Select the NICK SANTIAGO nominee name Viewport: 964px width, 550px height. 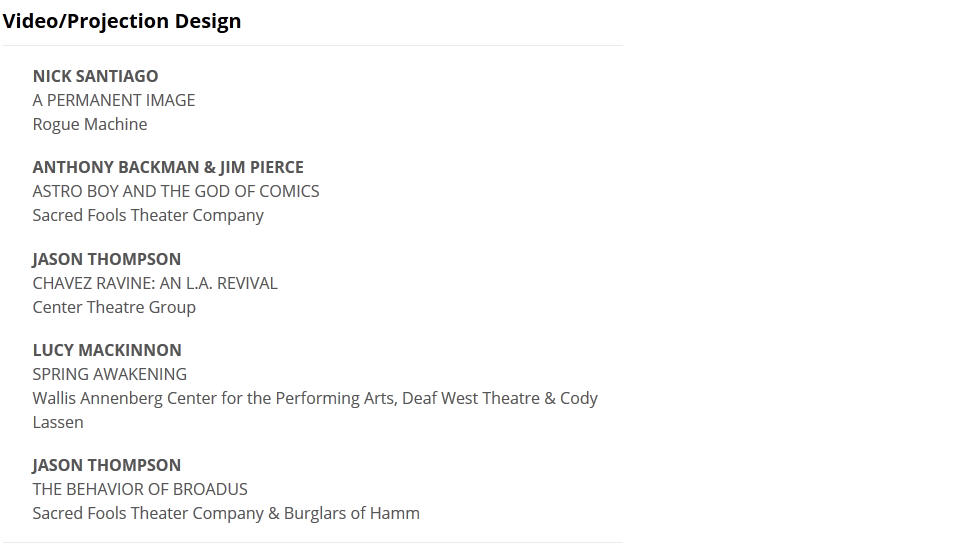(x=95, y=76)
